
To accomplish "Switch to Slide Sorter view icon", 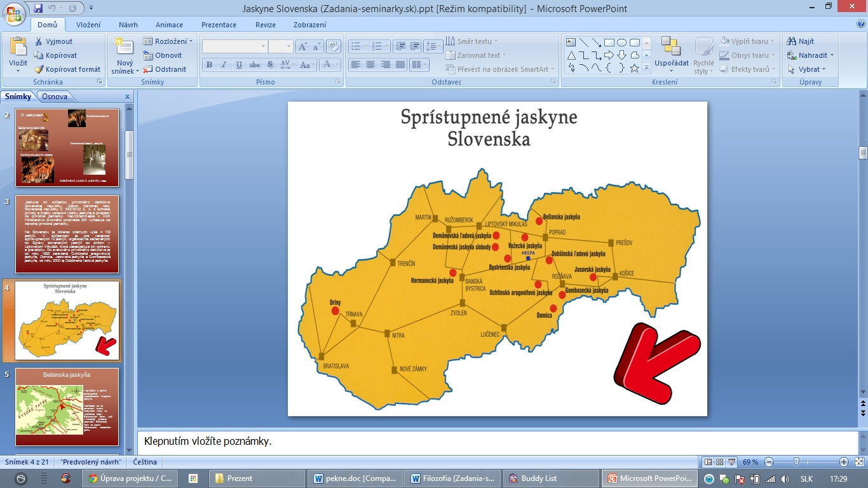I will pyautogui.click(x=720, y=462).
